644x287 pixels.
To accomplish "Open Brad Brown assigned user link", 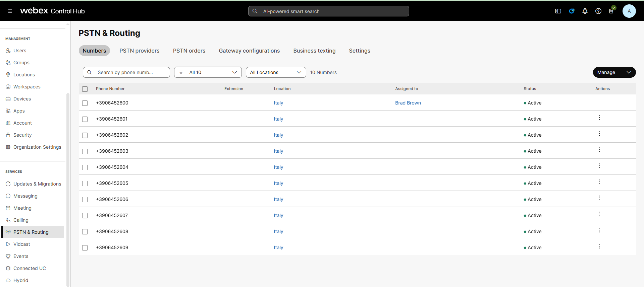I will coord(408,103).
